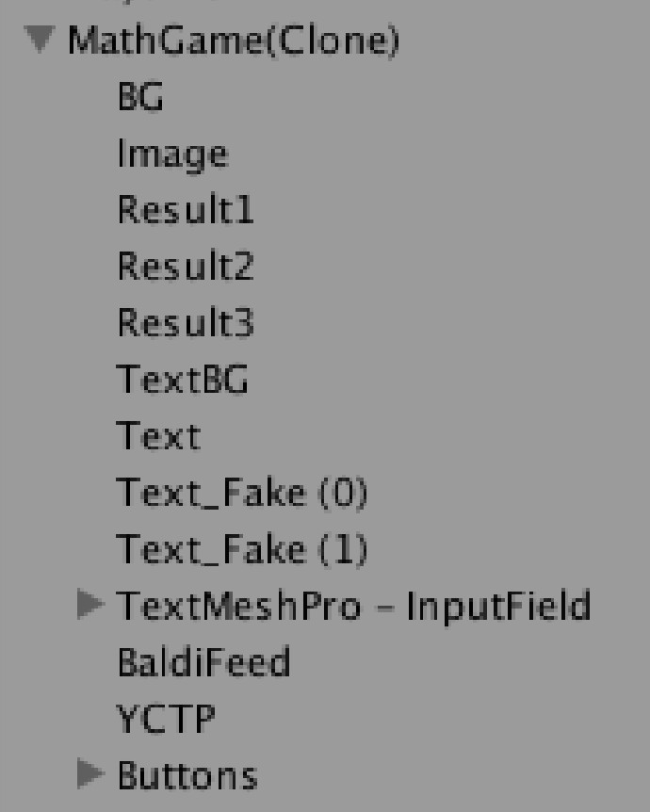This screenshot has width=650, height=812.
Task: Expand the Buttons object arrow
Action: pos(90,774)
